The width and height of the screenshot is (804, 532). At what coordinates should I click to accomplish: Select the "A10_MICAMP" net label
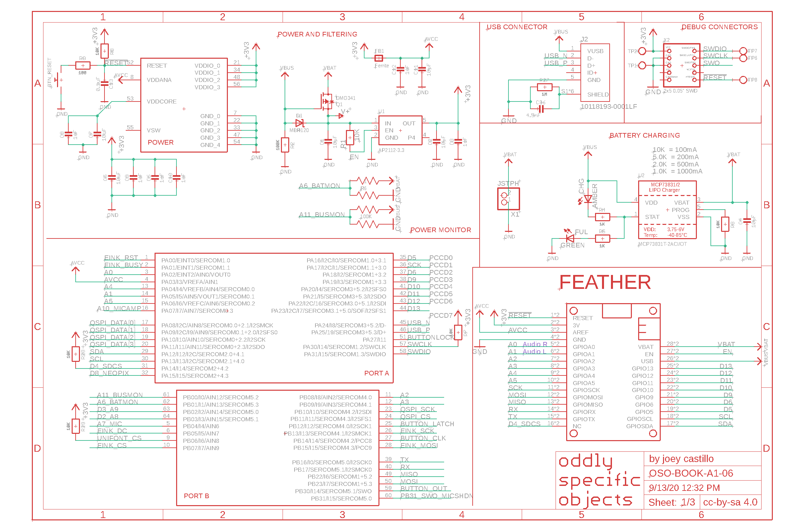[x=119, y=308]
